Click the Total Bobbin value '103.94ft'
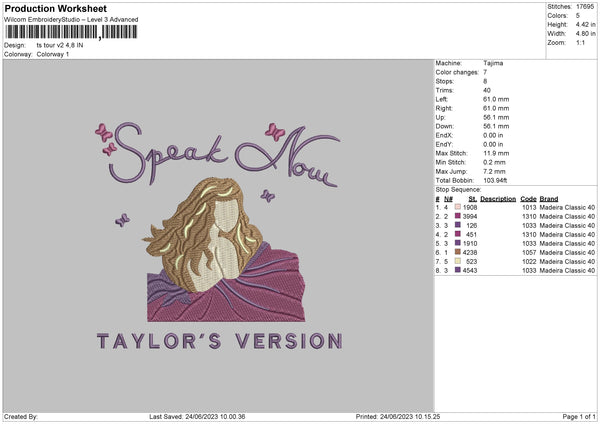 point(495,180)
